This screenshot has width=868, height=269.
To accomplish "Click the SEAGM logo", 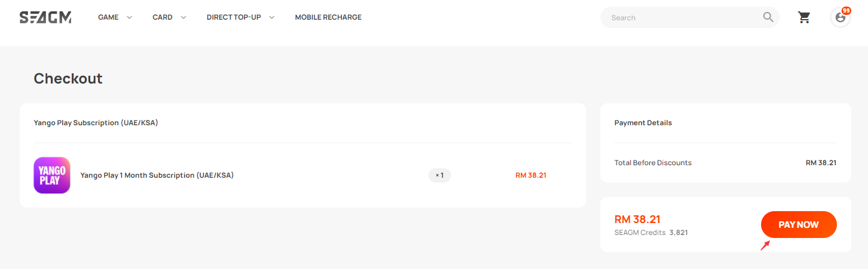I will (x=45, y=17).
